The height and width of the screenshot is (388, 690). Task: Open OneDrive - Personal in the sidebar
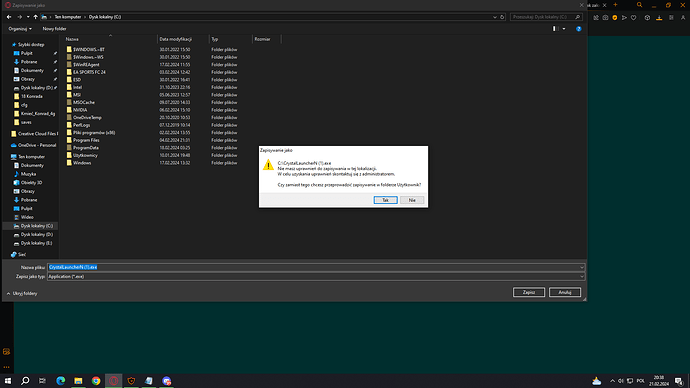[37, 145]
